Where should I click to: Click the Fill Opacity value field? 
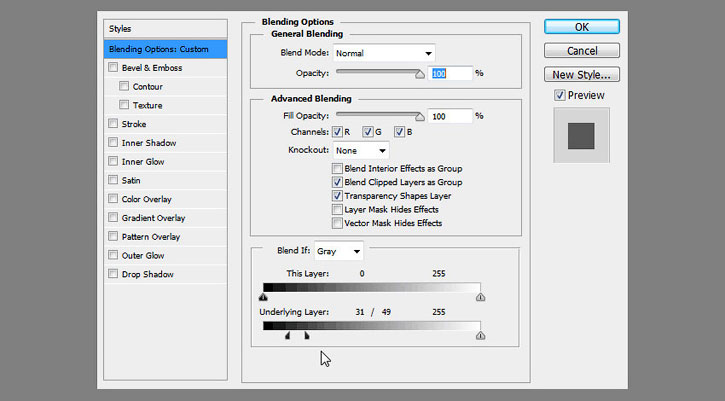pos(451,116)
